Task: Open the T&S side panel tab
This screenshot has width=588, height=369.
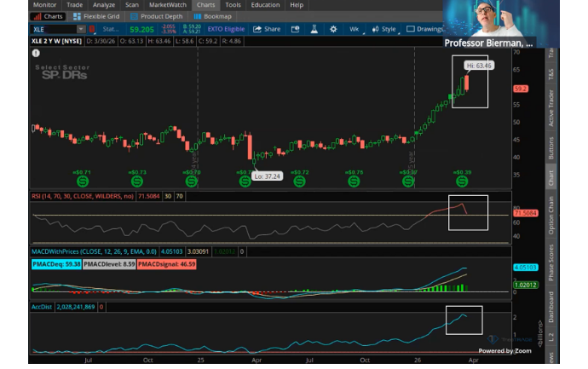Action: pos(551,74)
